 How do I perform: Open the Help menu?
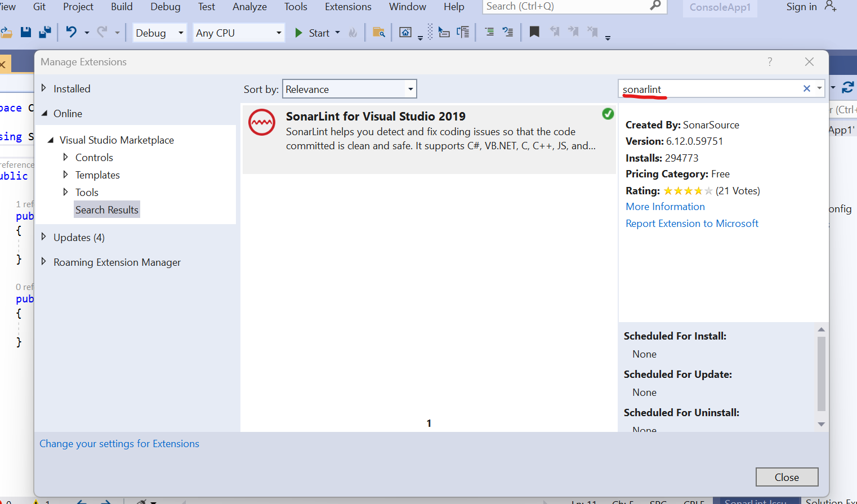(454, 7)
